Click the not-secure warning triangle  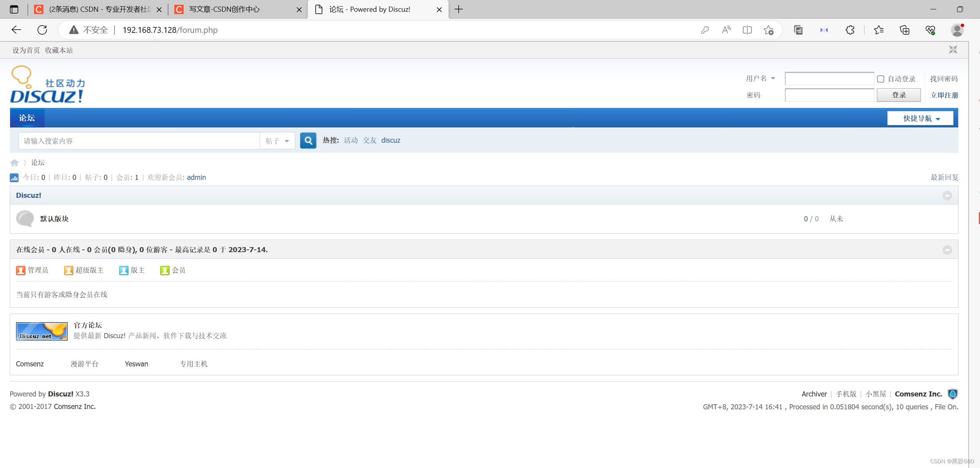(x=74, y=30)
